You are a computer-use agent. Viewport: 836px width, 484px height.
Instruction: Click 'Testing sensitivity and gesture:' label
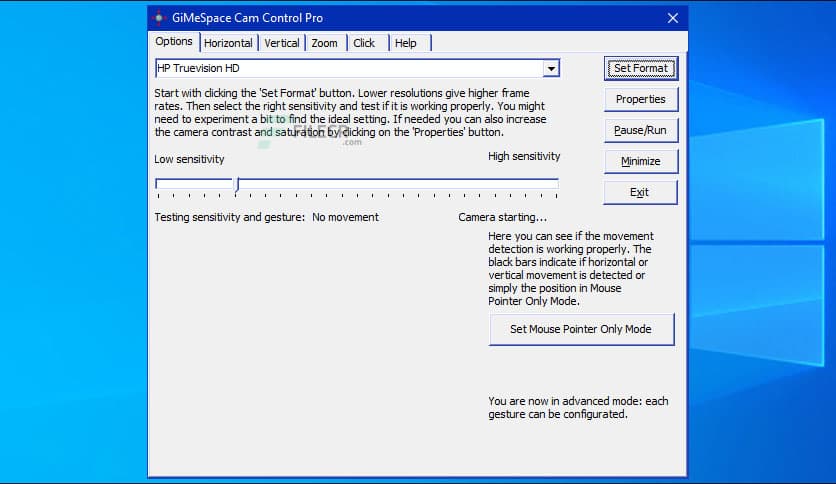(230, 217)
